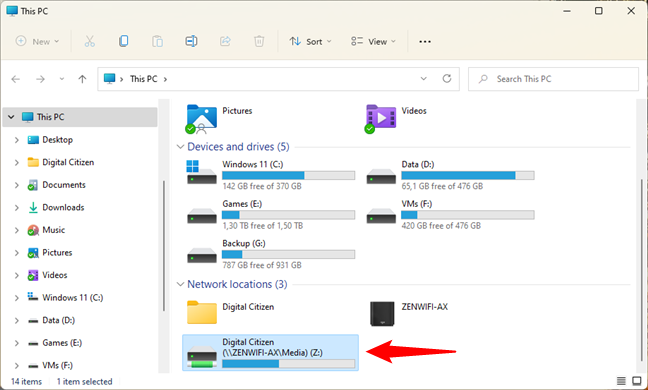Click Devices and drives (5) header
Image resolution: width=648 pixels, height=390 pixels.
click(x=238, y=147)
